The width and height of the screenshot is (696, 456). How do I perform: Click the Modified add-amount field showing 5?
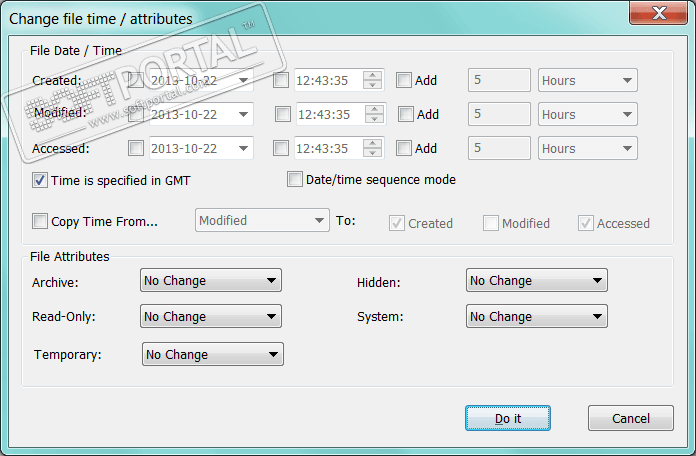(499, 114)
